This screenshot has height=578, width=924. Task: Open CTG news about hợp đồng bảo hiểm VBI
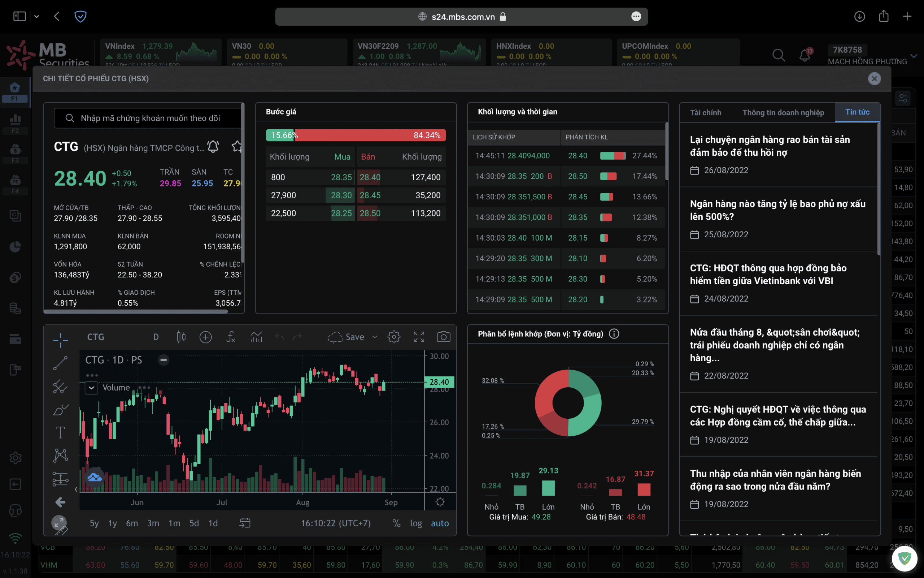(768, 274)
